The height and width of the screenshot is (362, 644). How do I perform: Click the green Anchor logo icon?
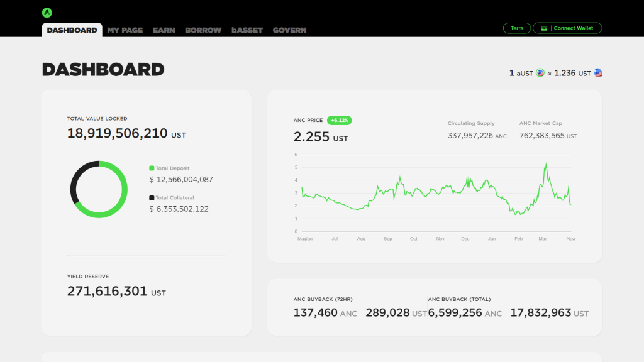[x=47, y=13]
